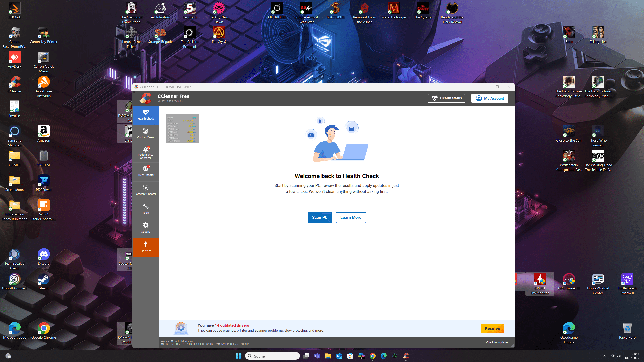Click the Learn More button
Screen dimensions: 644x362
tap(351, 217)
